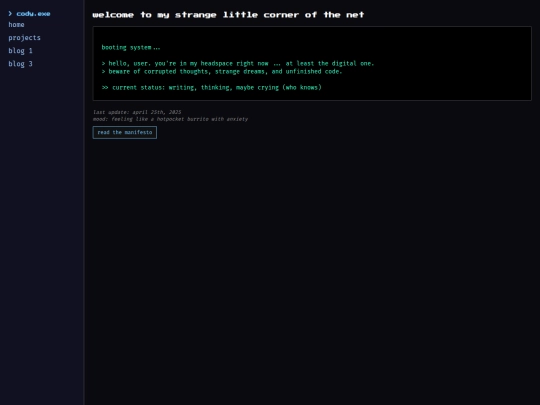The image size is (540, 405).
Task: Click the welcome to my strange little corner heading
Action: [228, 15]
